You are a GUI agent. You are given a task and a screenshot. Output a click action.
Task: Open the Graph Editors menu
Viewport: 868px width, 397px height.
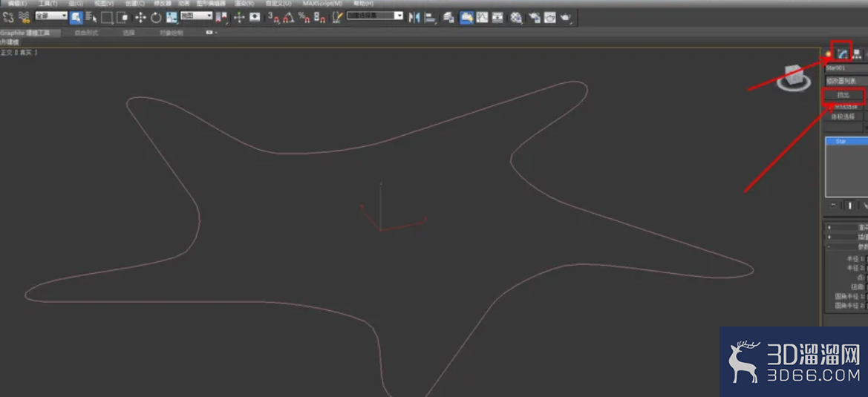211,3
